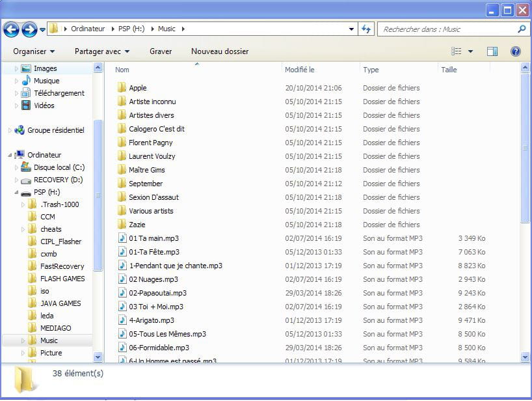Select the 'FLASH GAMES' folder in tree
Image resolution: width=532 pixels, height=401 pixels.
pos(62,279)
